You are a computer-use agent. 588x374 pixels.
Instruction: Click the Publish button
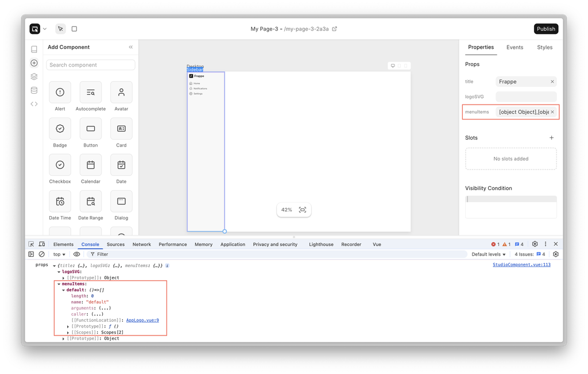click(546, 29)
